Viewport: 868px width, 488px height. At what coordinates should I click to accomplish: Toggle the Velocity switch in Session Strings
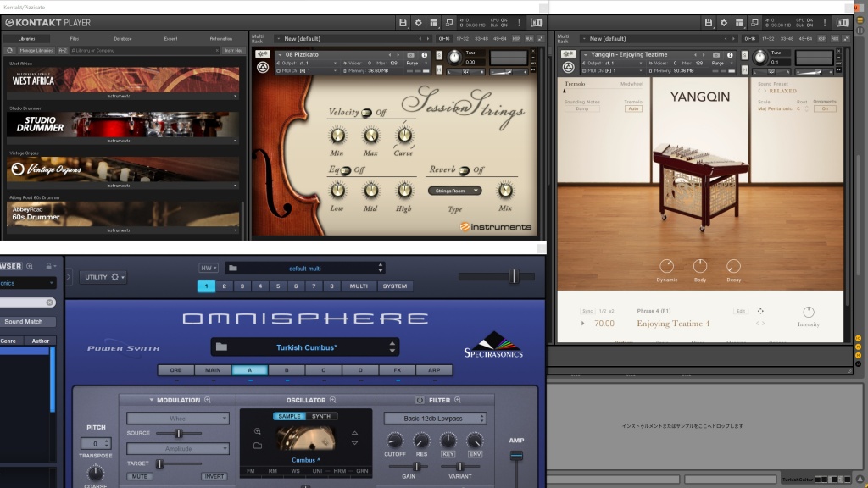point(366,113)
